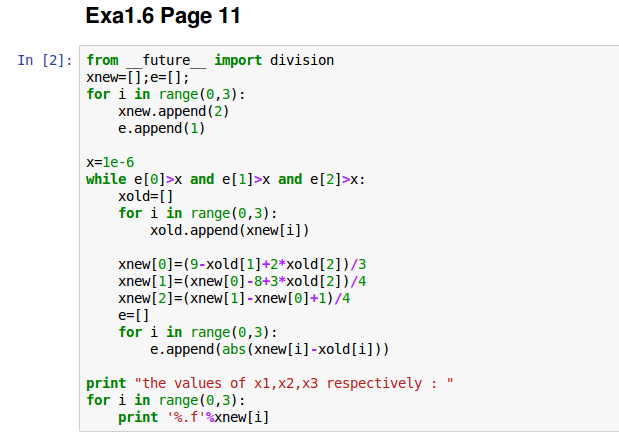Click the "e=[]" line inside the while loop
The height and width of the screenshot is (439, 619).
133,315
